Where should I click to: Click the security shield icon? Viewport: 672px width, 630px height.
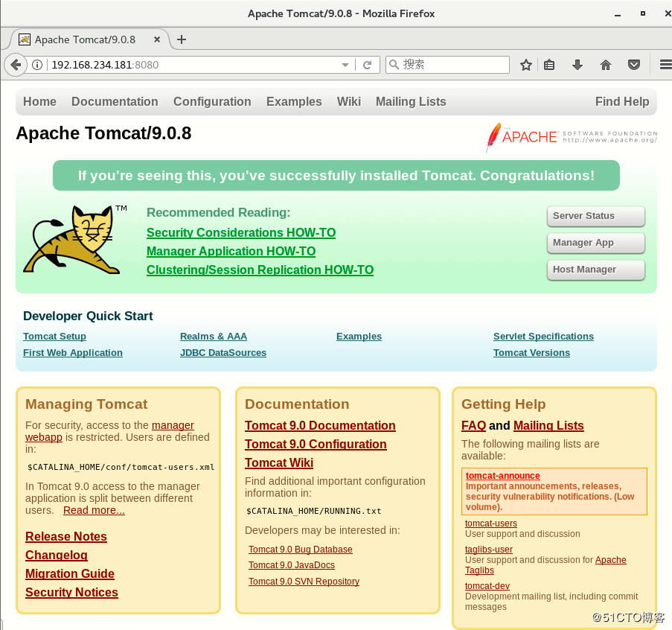[x=633, y=65]
